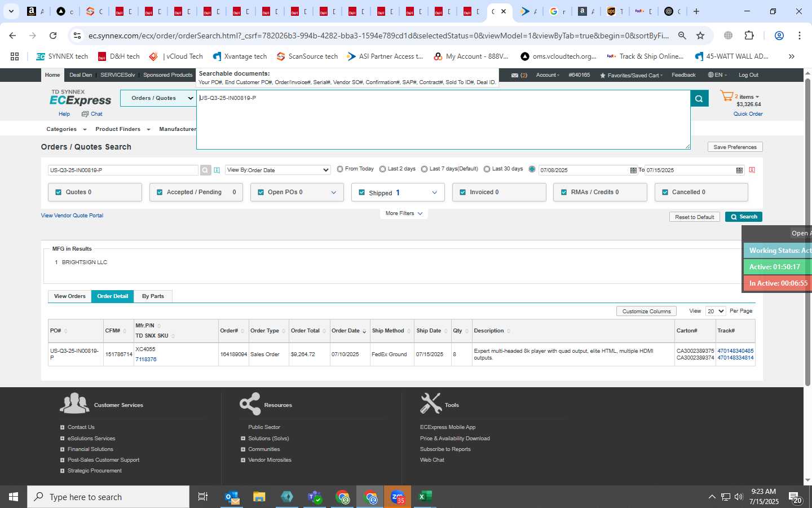Uncheck the Quotes 0 checkbox
The width and height of the screenshot is (812, 508).
point(59,192)
